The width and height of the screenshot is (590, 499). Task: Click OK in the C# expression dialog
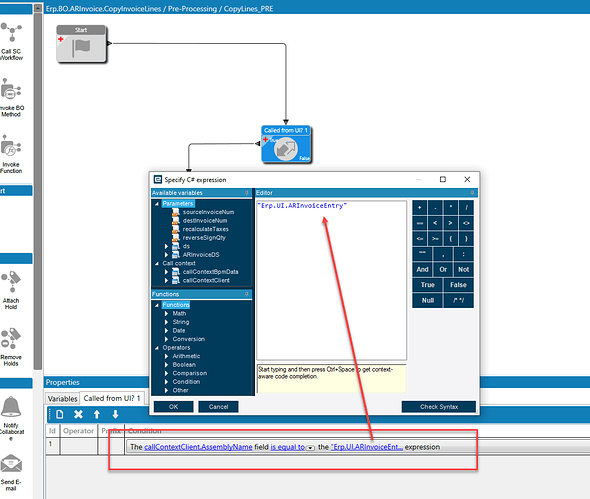pos(173,407)
